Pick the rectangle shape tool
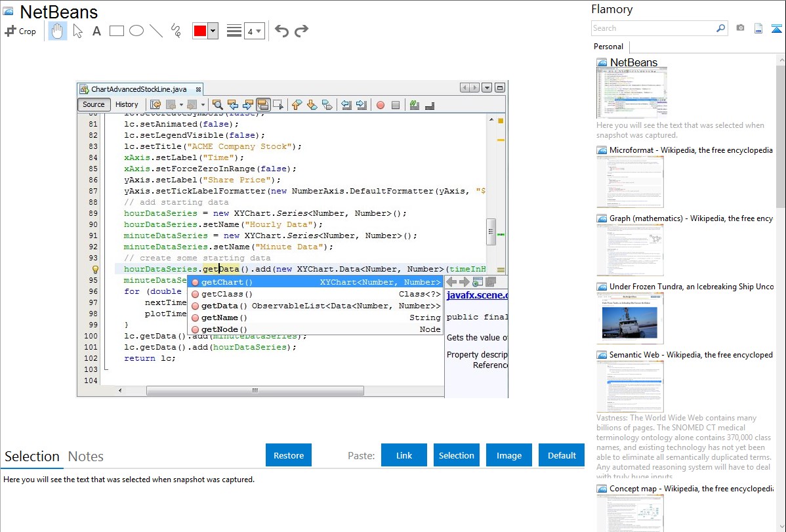 [x=116, y=31]
